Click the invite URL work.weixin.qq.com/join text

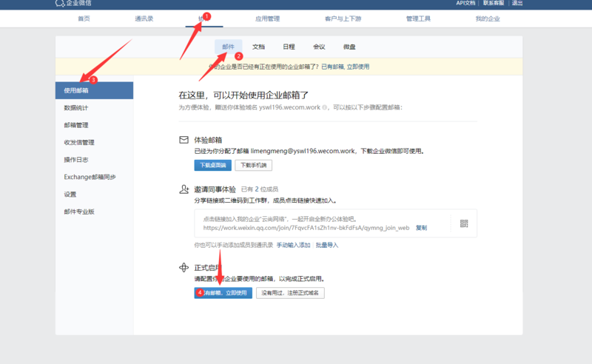point(306,228)
